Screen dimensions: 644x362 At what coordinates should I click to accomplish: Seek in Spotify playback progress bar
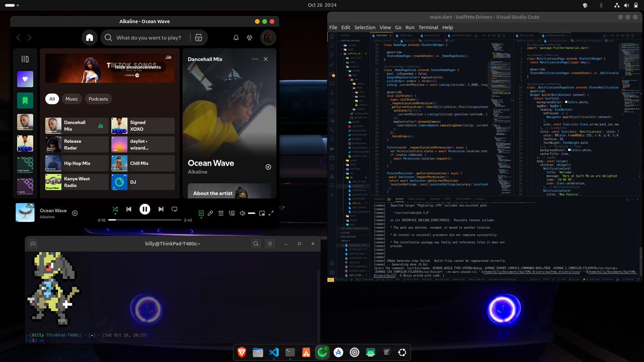click(144, 220)
